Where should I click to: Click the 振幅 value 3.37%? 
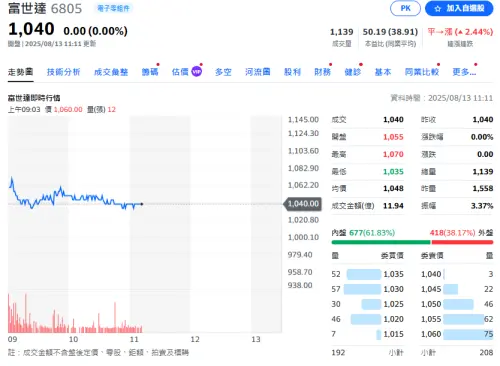point(482,206)
